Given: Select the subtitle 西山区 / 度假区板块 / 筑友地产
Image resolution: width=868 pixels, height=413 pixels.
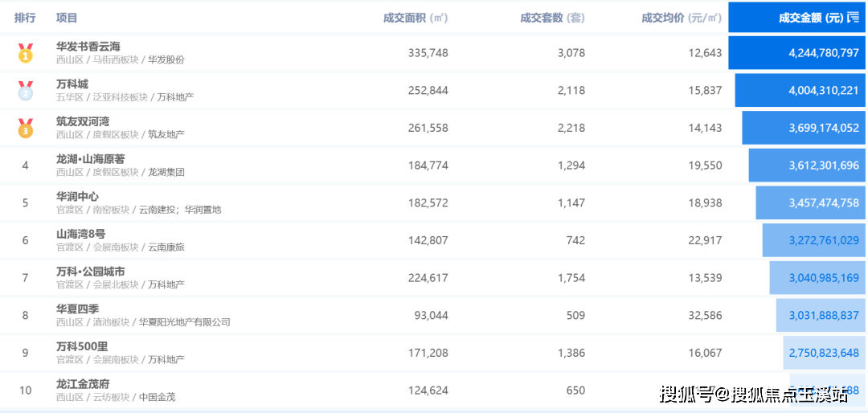Looking at the screenshot, I should 120,134.
